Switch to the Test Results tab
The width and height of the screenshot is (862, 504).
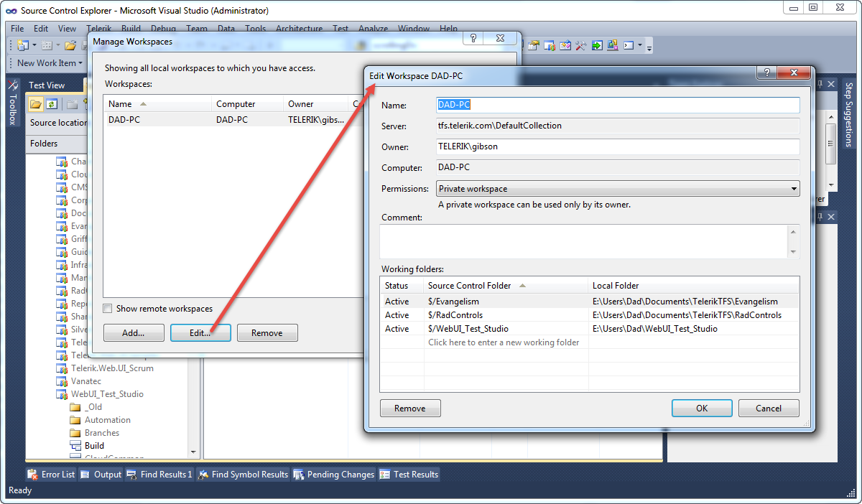click(x=409, y=474)
